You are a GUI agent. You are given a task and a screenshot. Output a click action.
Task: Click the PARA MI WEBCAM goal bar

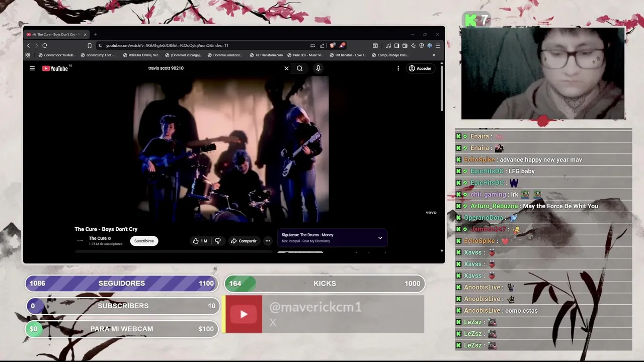click(122, 329)
